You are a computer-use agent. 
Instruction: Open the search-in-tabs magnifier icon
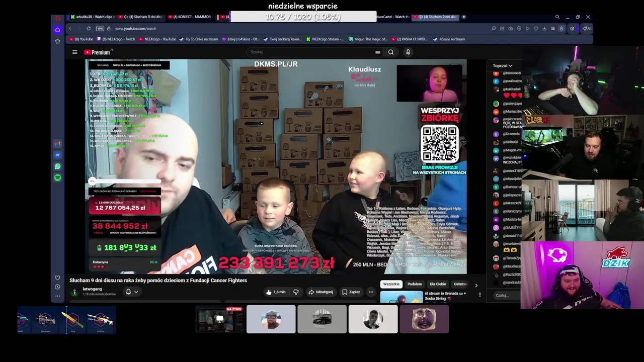click(x=557, y=17)
